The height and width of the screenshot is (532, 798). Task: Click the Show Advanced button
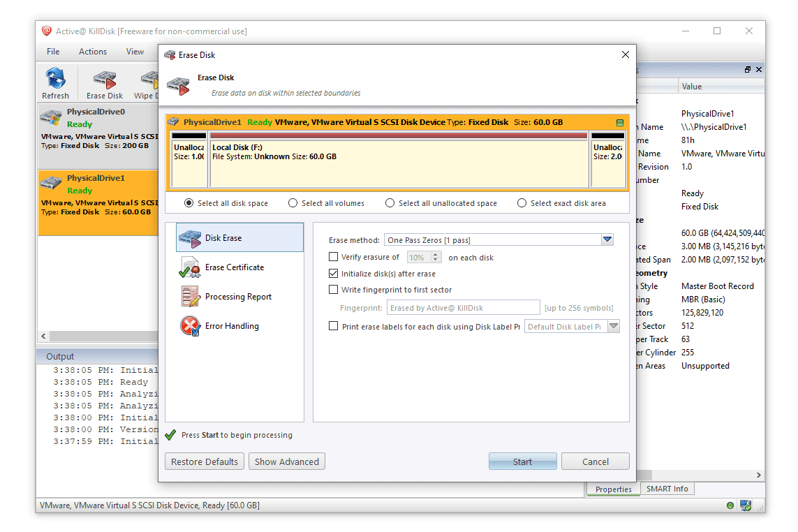point(286,461)
